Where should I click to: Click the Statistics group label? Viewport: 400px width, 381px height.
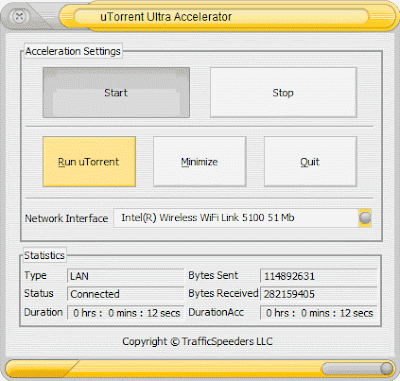click(44, 255)
